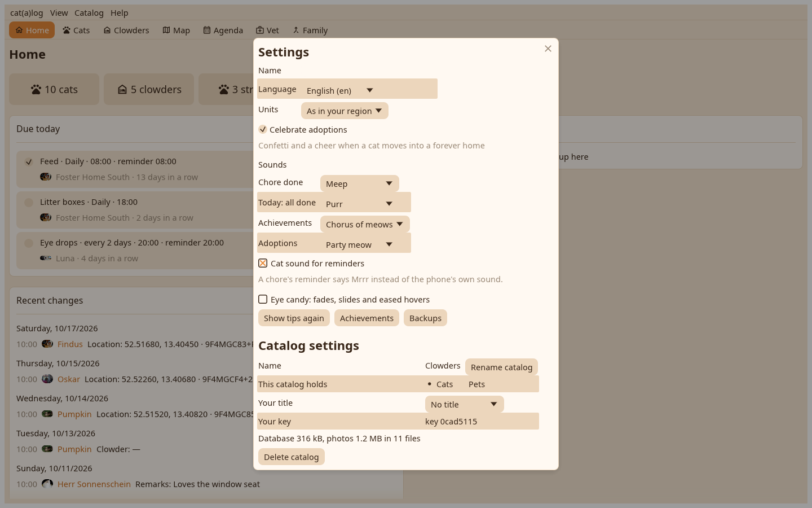Image resolution: width=812 pixels, height=508 pixels.
Task: Open the Achievements sound dropdown
Action: pos(365,224)
